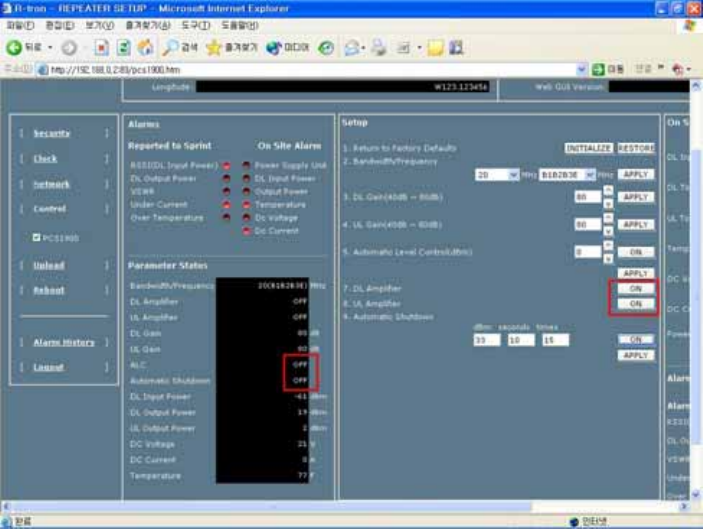Click the Messenger toolbar icon

coord(456,48)
